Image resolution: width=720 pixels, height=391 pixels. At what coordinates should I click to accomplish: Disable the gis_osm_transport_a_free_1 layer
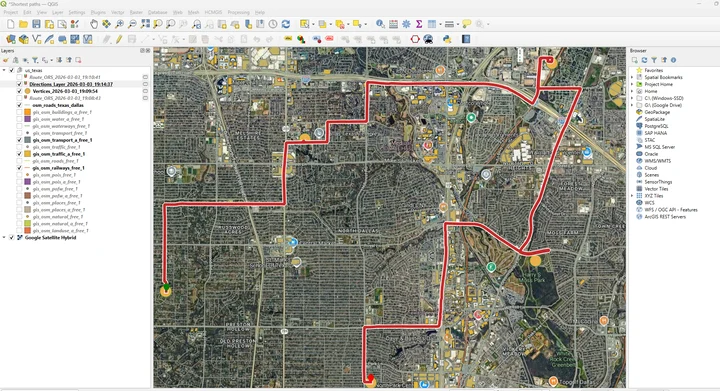pos(19,140)
